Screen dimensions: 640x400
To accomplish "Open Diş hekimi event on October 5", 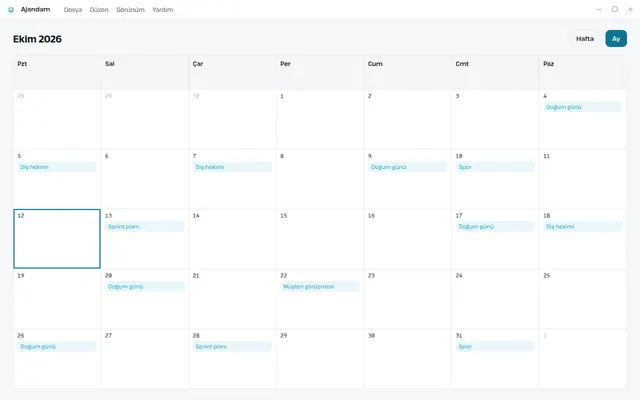I will pos(57,167).
